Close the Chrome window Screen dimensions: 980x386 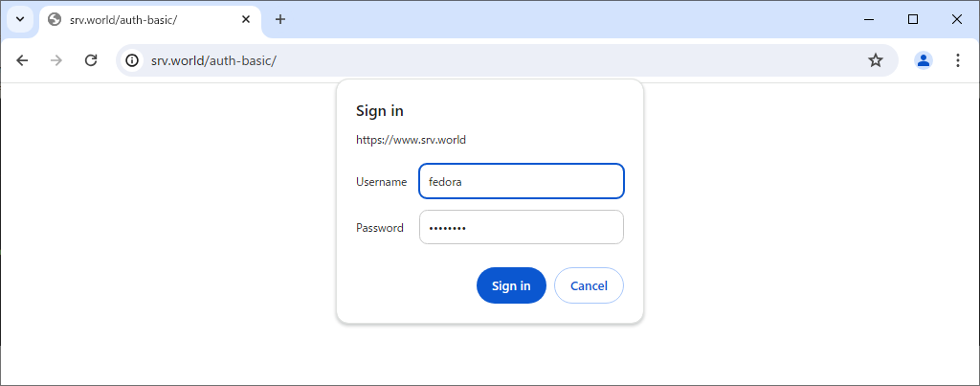coord(957,19)
